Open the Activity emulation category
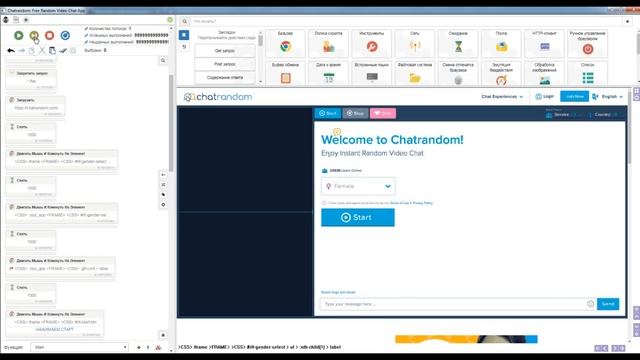 coord(501,73)
